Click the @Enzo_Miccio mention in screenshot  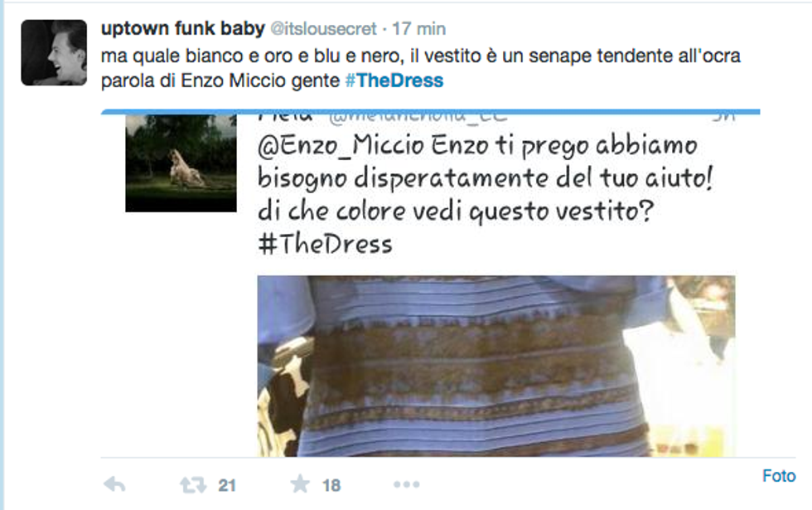pyautogui.click(x=341, y=146)
